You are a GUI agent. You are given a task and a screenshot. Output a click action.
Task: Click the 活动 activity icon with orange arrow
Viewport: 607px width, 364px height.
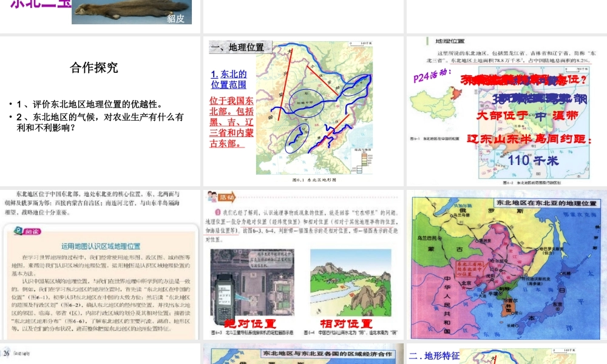click(x=222, y=197)
